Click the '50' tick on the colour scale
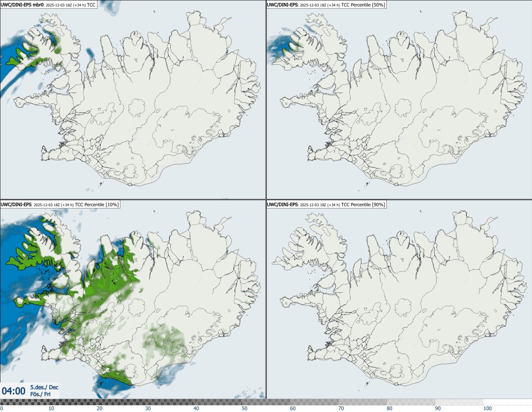Image resolution: width=532 pixels, height=412 pixels. point(245,408)
